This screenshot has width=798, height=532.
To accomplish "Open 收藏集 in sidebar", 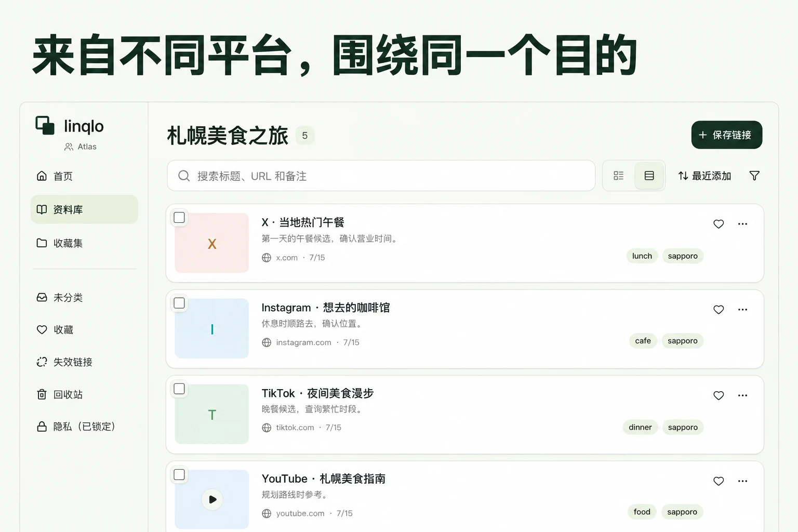I will 84,243.
